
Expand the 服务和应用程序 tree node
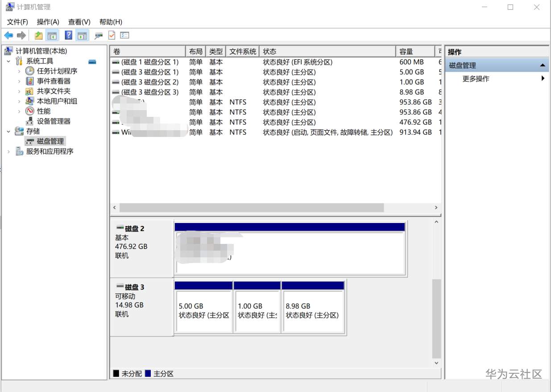point(8,152)
